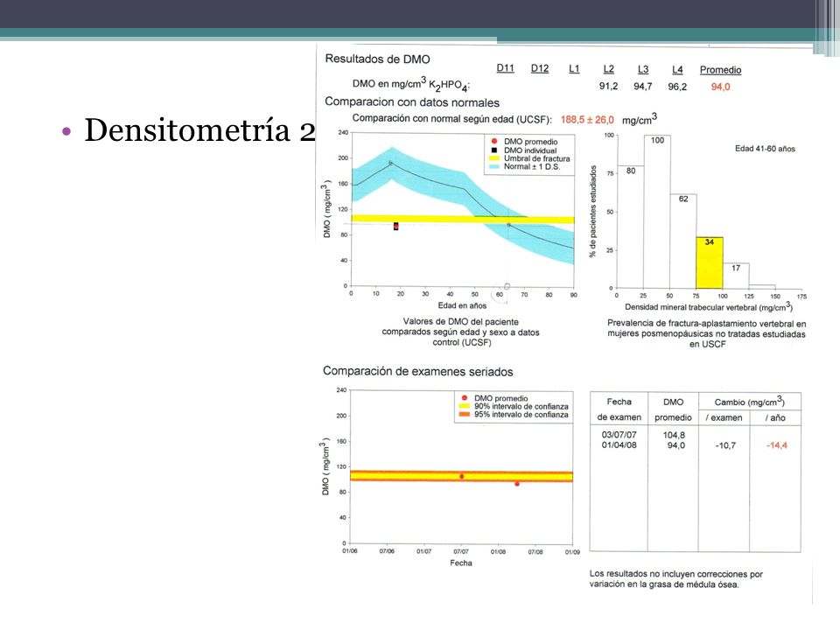Click the normal value "188,5 ± 26,0"
This screenshot has width=840, height=630.
(x=587, y=120)
